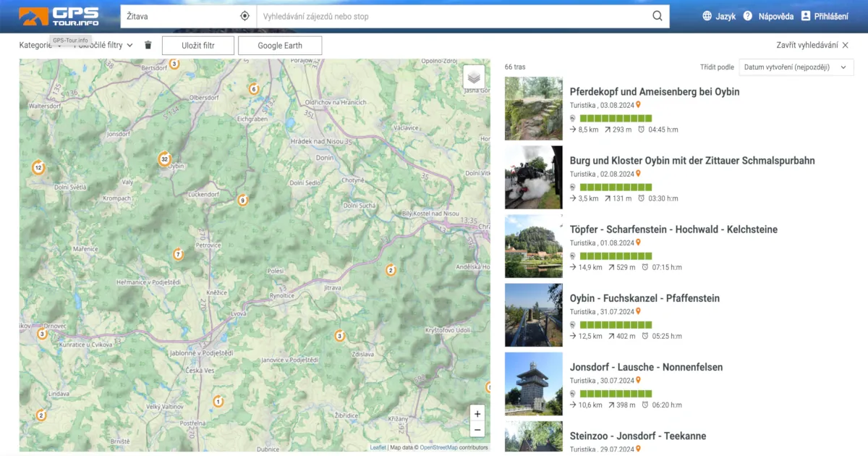Click the orange pin beside Pferdekopf tour date
The width and height of the screenshot is (868, 456).
tap(637, 105)
